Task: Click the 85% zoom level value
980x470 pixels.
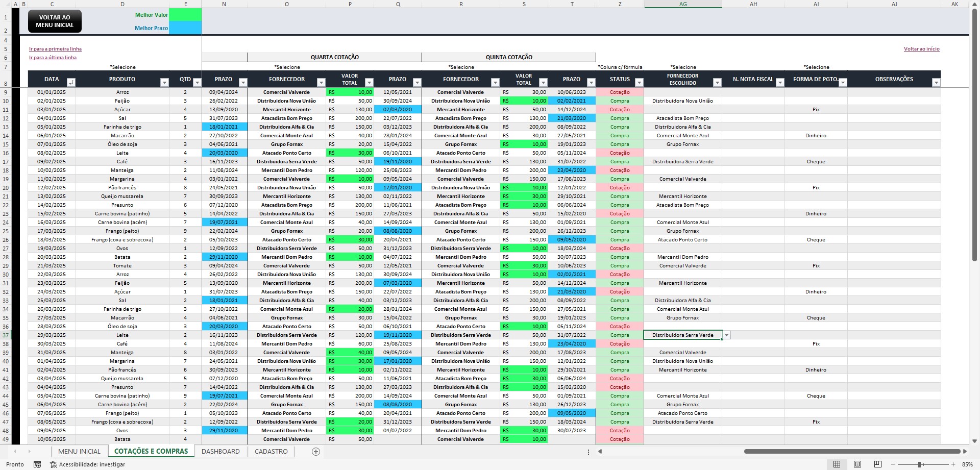Action: 967,464
